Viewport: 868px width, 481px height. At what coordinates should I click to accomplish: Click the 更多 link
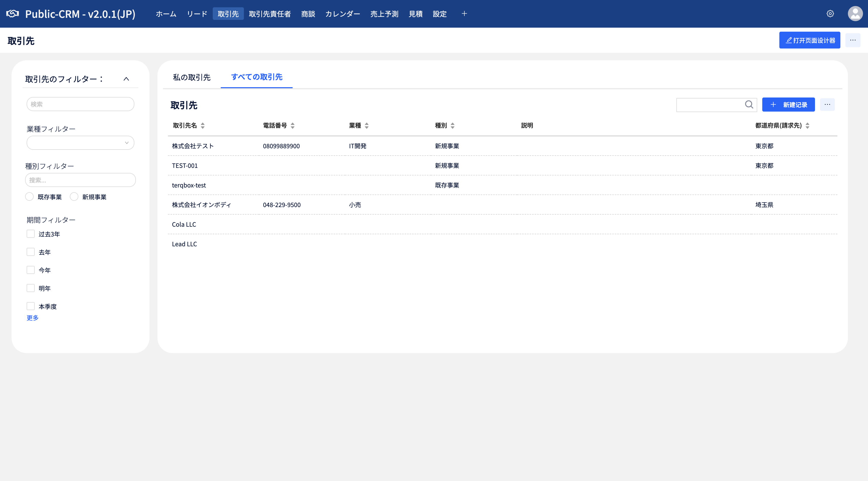[33, 318]
